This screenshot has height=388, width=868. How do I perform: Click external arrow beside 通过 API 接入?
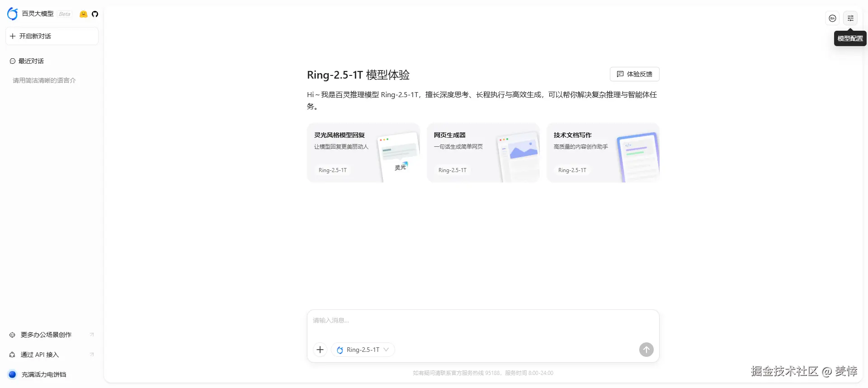(x=92, y=355)
